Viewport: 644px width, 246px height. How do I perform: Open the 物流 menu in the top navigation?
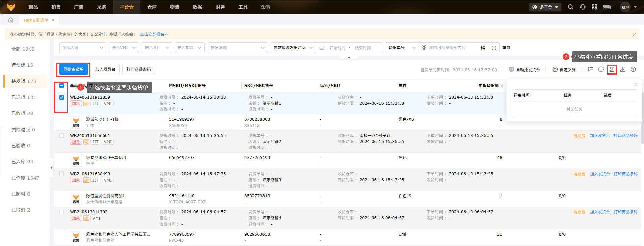click(x=174, y=7)
